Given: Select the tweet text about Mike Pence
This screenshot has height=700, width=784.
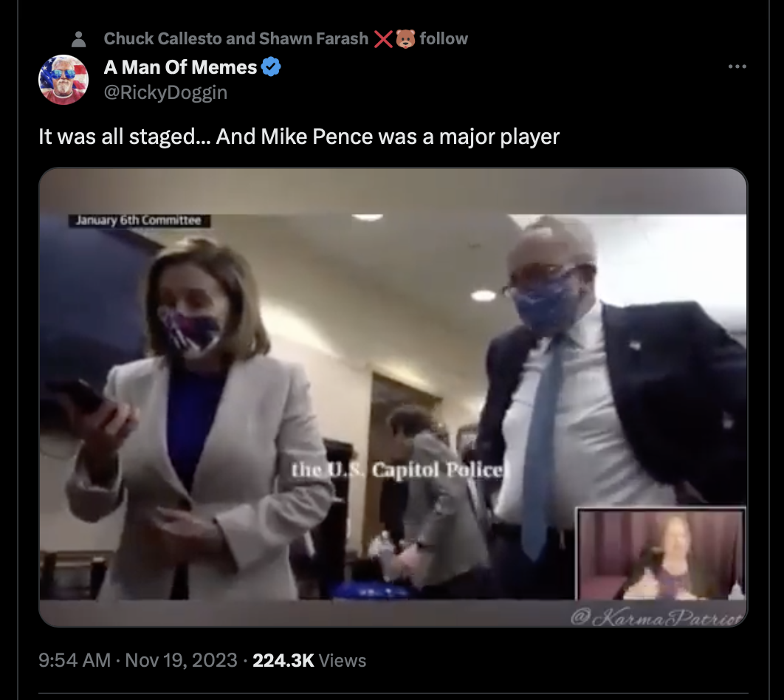Looking at the screenshot, I should 299,137.
